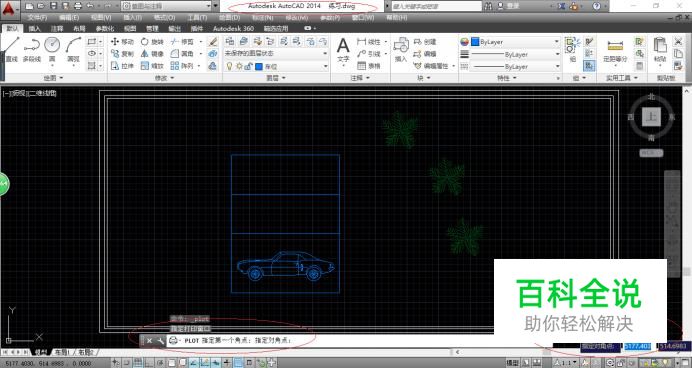
Task: Select the Polyline (多段线) tool
Action: [x=32, y=49]
